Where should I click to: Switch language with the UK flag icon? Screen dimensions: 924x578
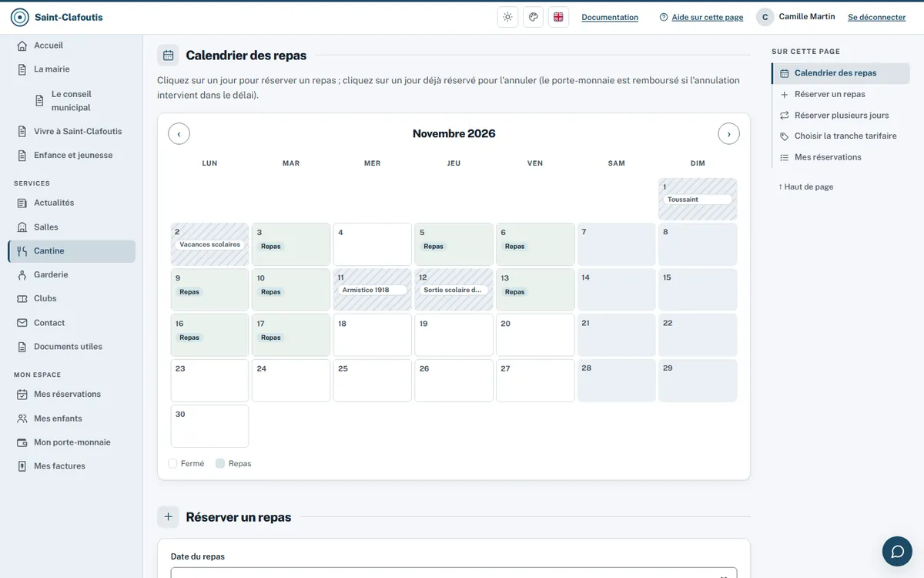(x=558, y=17)
